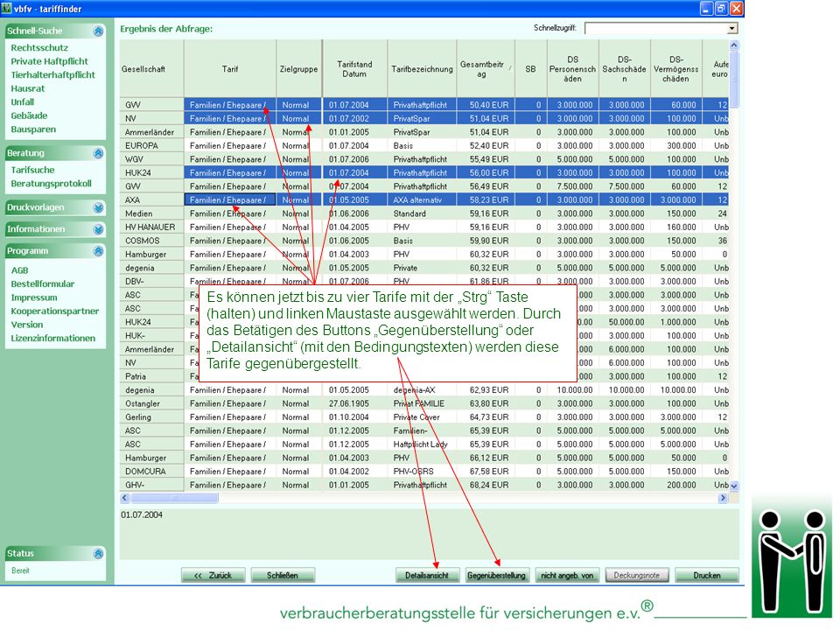This screenshot has height=630, width=840.
Task: Select the Ostangler row header
Action: point(151,403)
